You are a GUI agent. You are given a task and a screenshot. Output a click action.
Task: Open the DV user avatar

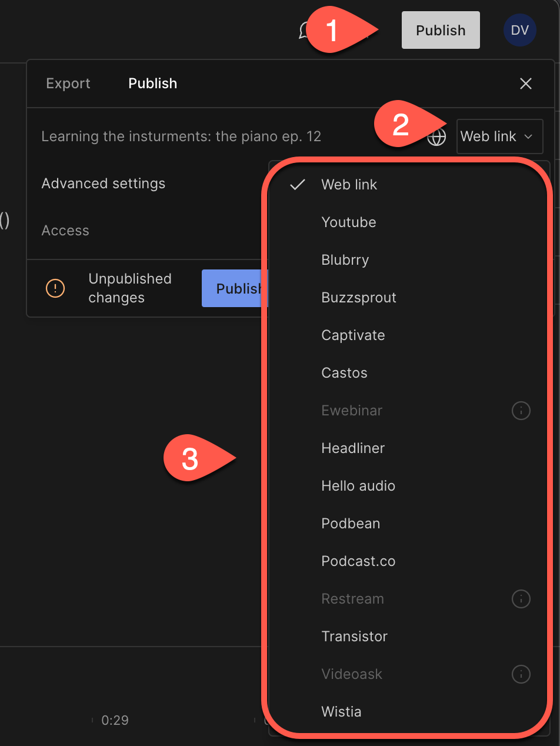pyautogui.click(x=520, y=31)
